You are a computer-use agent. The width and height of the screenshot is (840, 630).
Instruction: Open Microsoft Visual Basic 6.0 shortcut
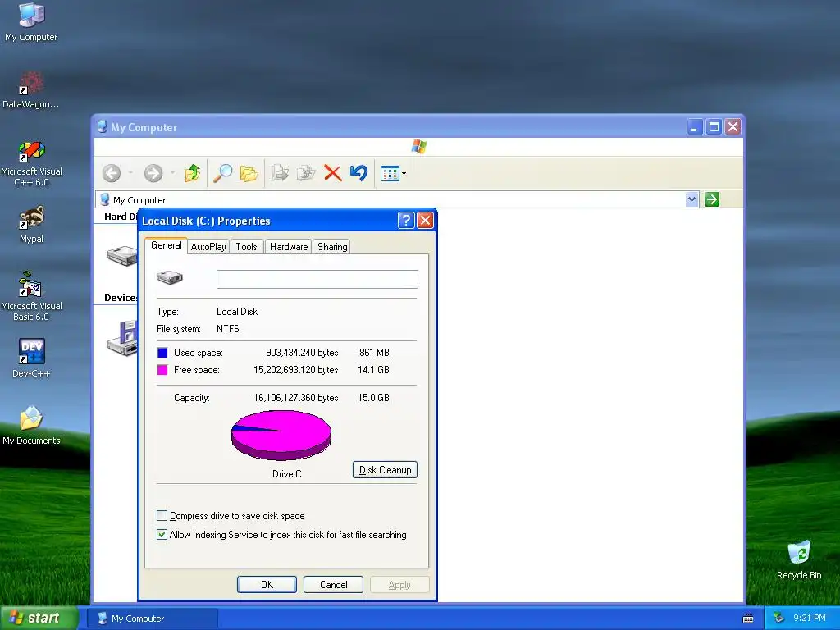coord(32,297)
